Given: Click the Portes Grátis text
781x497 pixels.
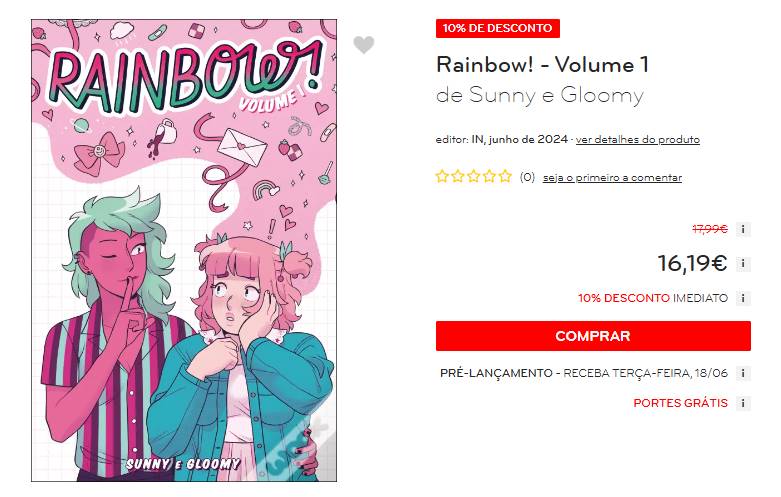Looking at the screenshot, I should click(680, 403).
